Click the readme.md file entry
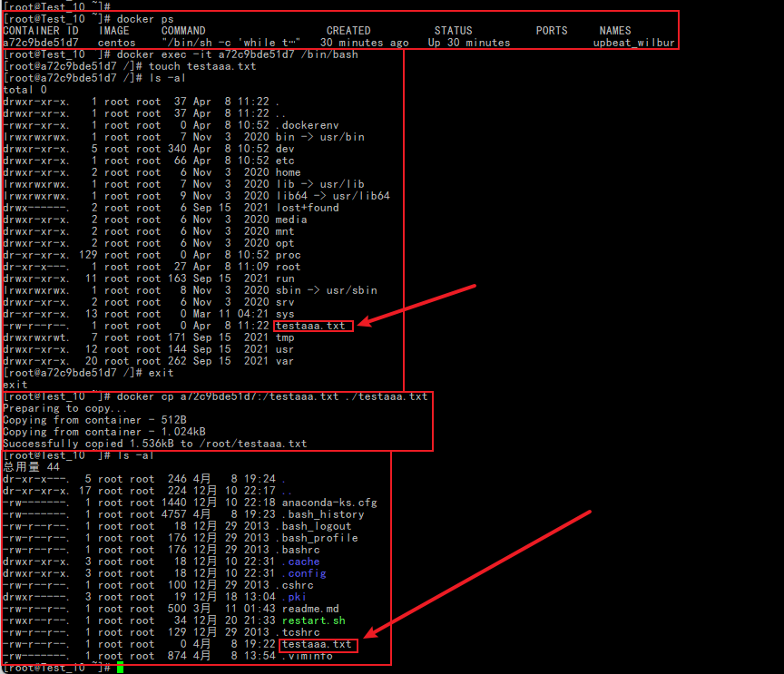 click(x=309, y=609)
